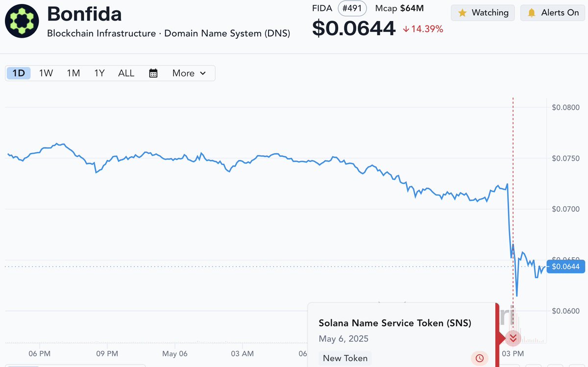588x367 pixels.
Task: Switch to the 1M time range
Action: click(x=73, y=73)
